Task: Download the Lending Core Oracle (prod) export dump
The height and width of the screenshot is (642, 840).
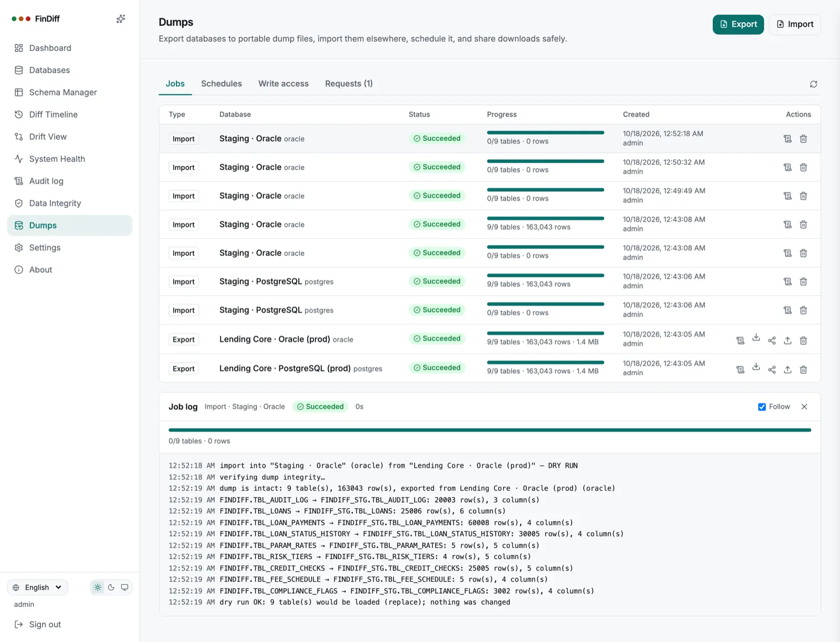Action: pyautogui.click(x=756, y=338)
